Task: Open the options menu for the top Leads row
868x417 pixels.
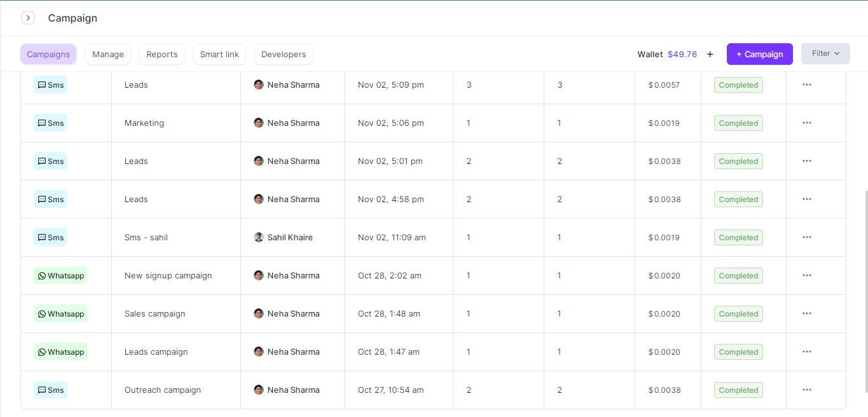Action: [806, 85]
